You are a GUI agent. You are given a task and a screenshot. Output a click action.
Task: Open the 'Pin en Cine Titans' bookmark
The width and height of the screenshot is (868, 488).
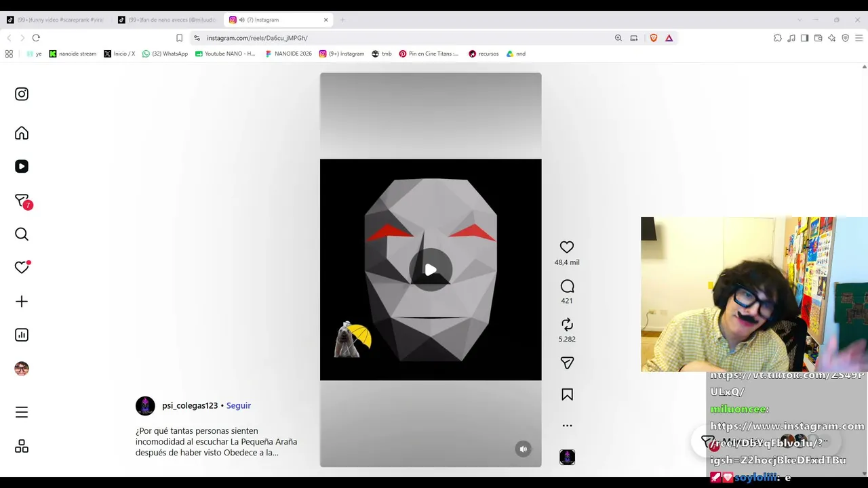429,54
